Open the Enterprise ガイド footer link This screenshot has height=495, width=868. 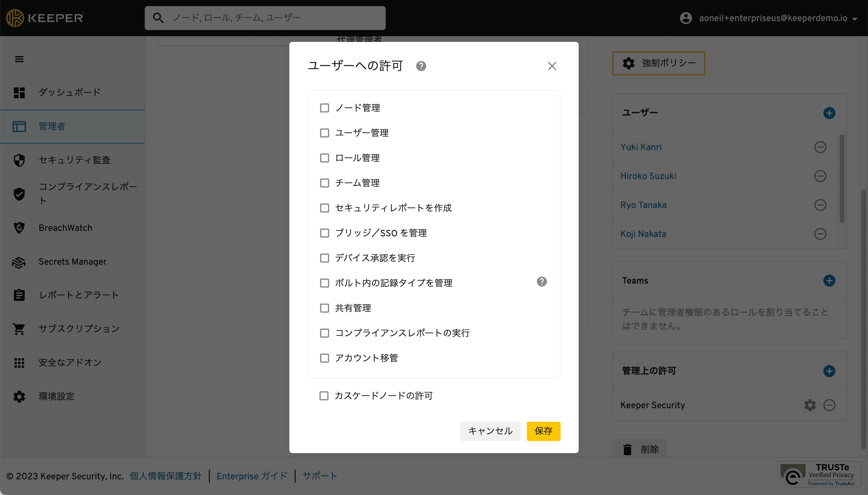pyautogui.click(x=252, y=476)
